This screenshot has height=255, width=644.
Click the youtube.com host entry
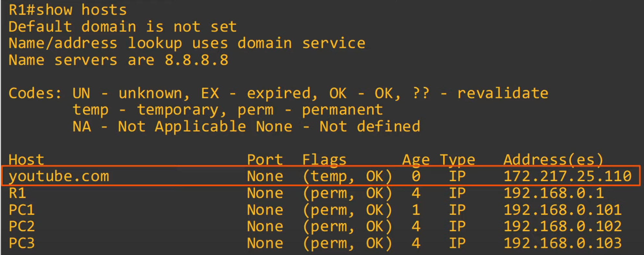(x=59, y=177)
